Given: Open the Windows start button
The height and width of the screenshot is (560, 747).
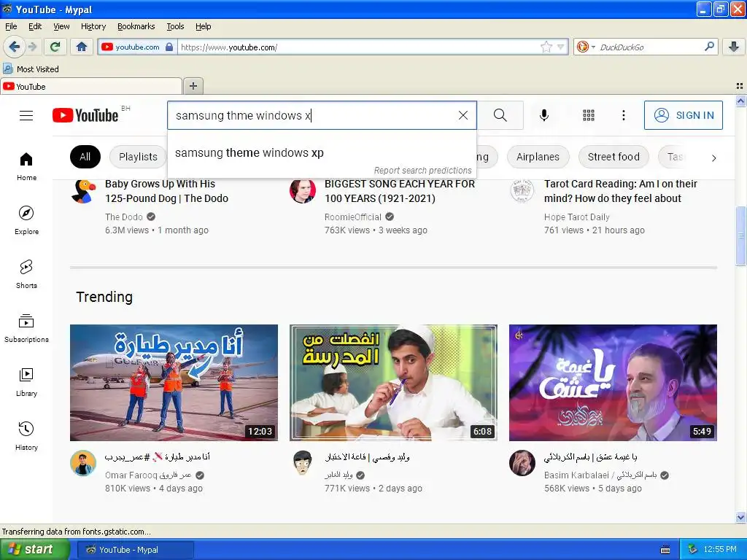Looking at the screenshot, I should (x=34, y=550).
